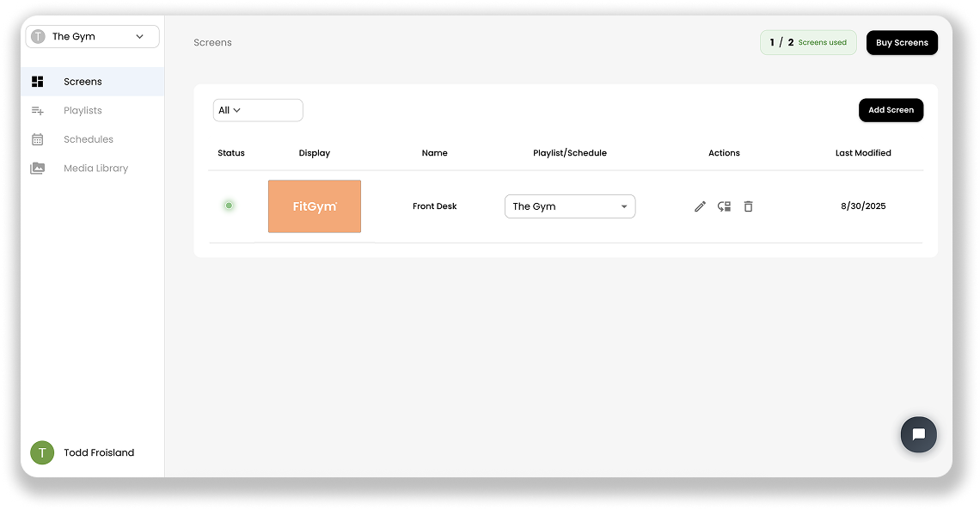Screen dimensions: 980x510
Task: Open the FitGym display thumbnail
Action: pos(315,206)
